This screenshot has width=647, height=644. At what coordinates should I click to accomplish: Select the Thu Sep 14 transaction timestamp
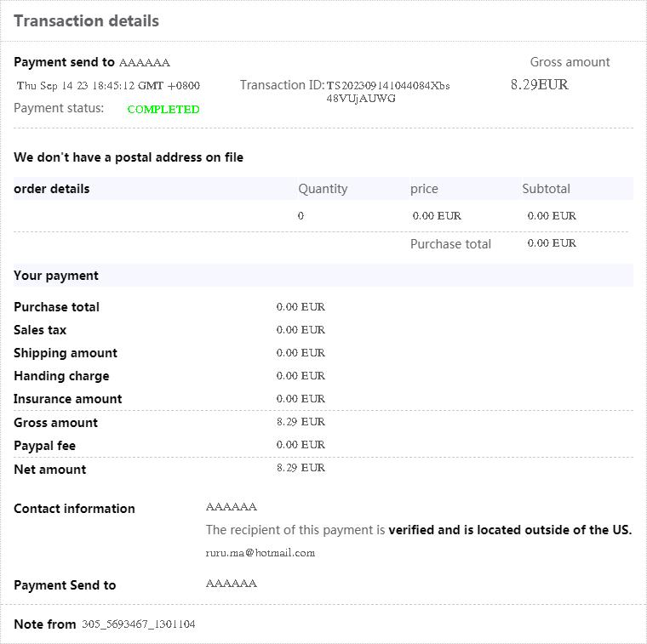108,85
